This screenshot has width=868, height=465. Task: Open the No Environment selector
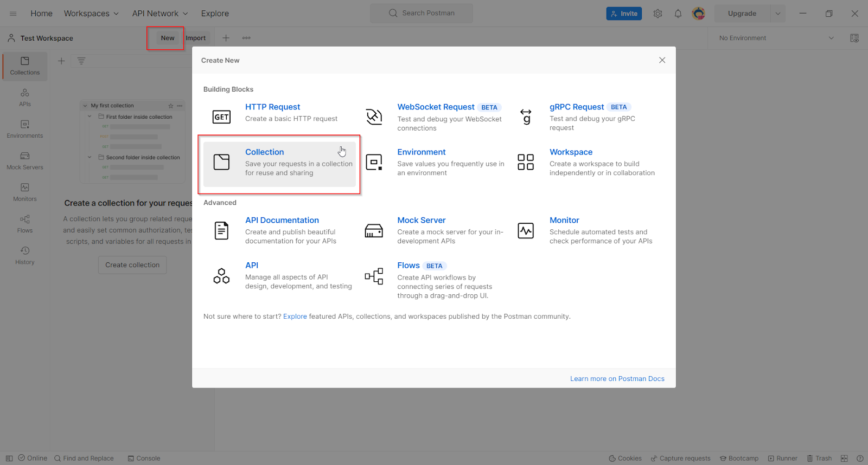coord(776,38)
